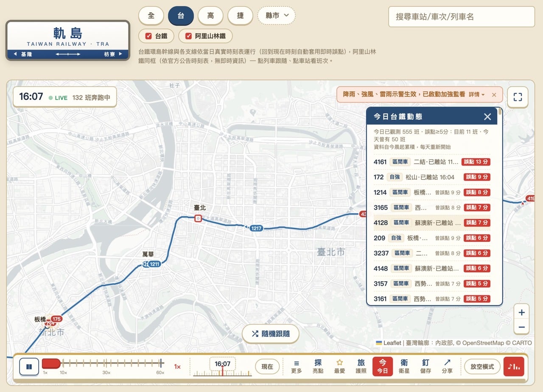The height and width of the screenshot is (392, 543).
Task: Zoom out the map with minus button
Action: coord(521,327)
